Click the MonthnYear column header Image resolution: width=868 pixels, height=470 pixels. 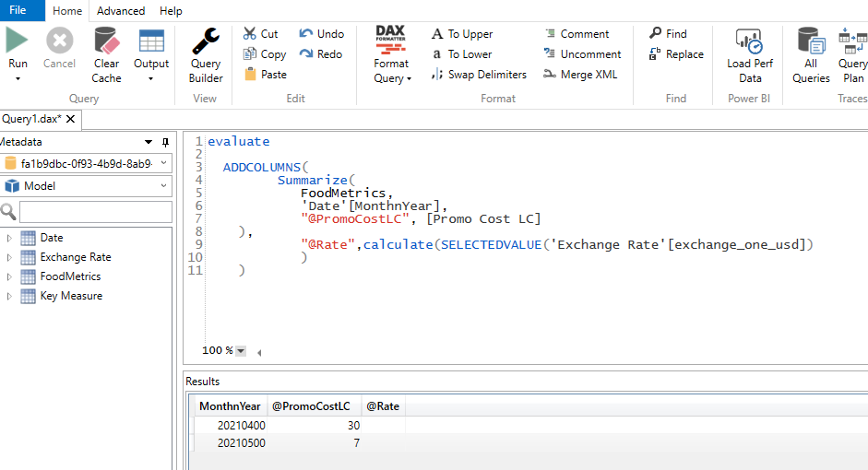pyautogui.click(x=230, y=406)
